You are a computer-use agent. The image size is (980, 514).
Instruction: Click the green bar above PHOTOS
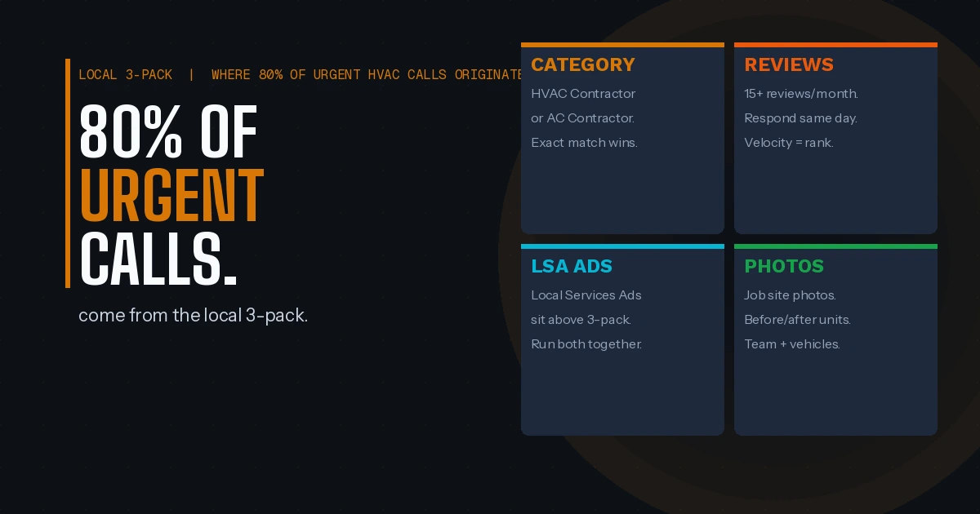(x=835, y=246)
